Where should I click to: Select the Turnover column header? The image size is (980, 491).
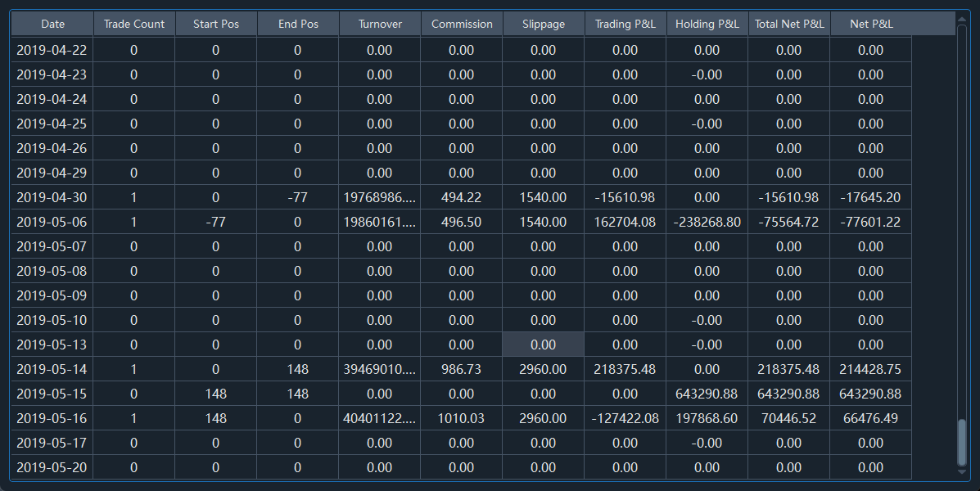point(380,24)
